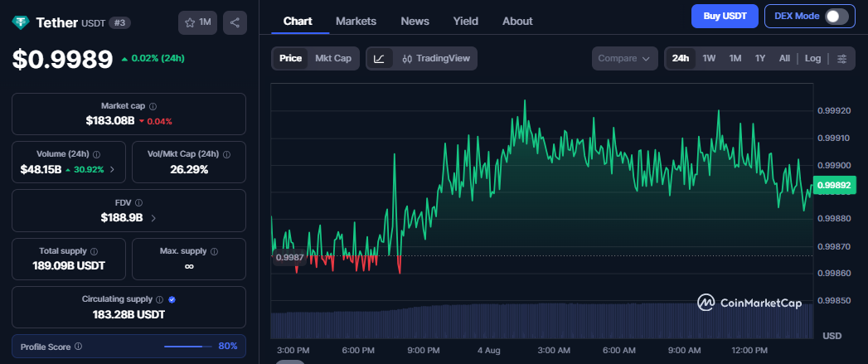Viewport: 868px width, 364px height.
Task: Click the 30.92% volume change
Action: click(85, 169)
